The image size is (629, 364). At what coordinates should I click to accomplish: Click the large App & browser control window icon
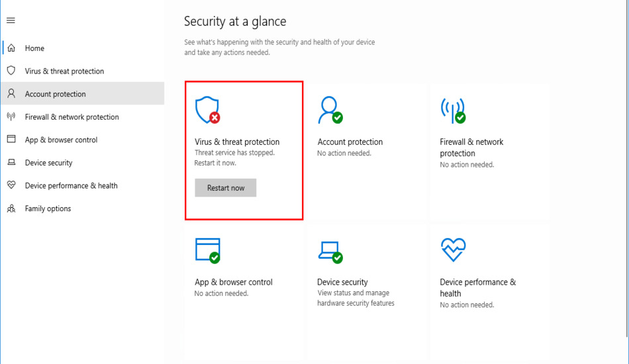pyautogui.click(x=207, y=250)
